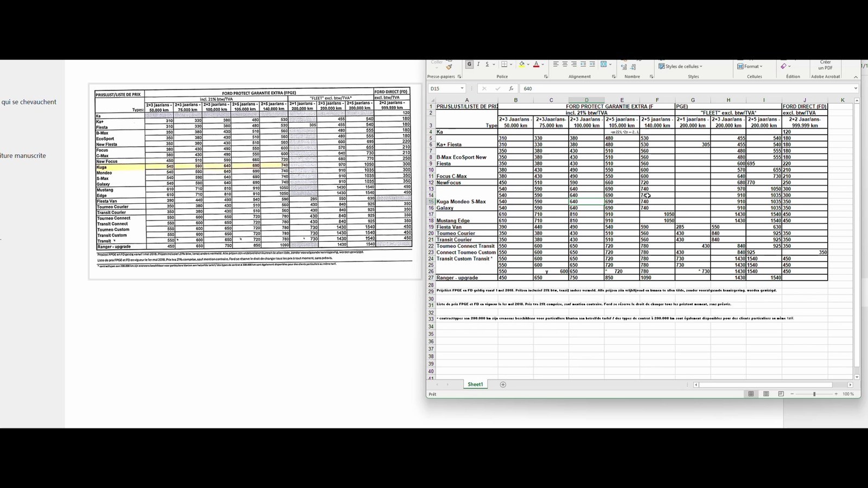Click the cell borders icon
The image size is (868, 488).
[x=504, y=65]
